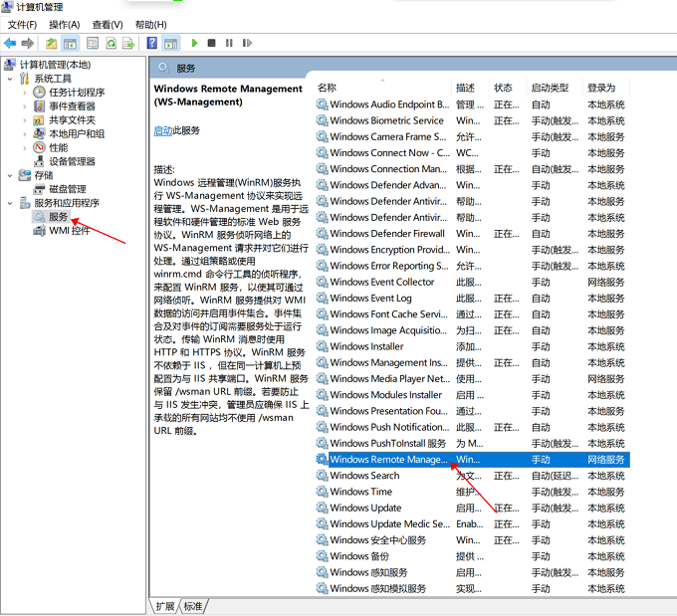Viewport: 677px width, 616px height.
Task: Switch to the 标准 tab
Action: pos(192,606)
